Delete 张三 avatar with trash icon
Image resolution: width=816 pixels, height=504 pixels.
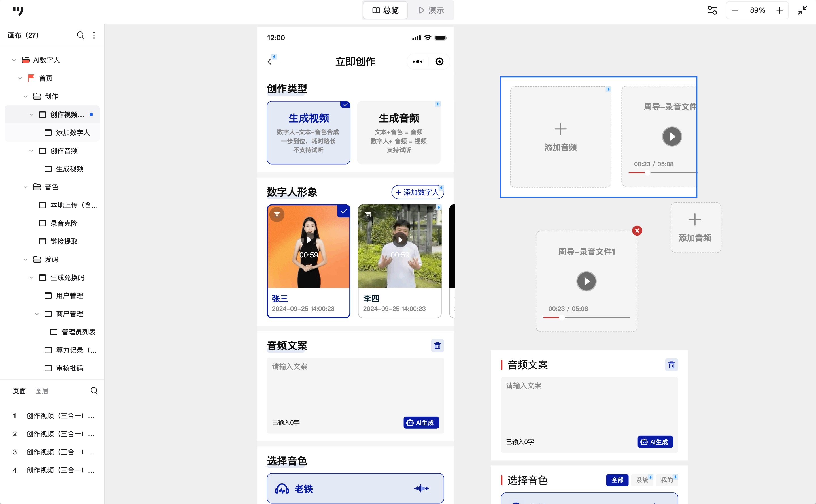[277, 215]
